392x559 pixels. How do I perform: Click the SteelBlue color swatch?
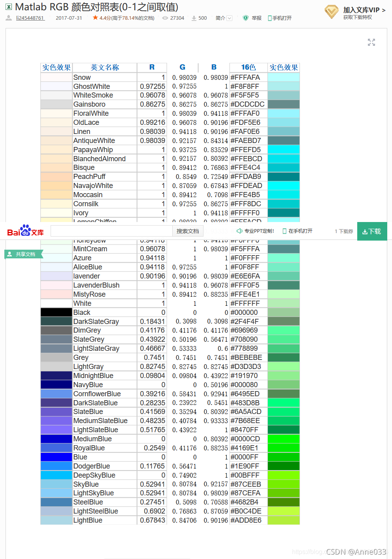point(56,502)
